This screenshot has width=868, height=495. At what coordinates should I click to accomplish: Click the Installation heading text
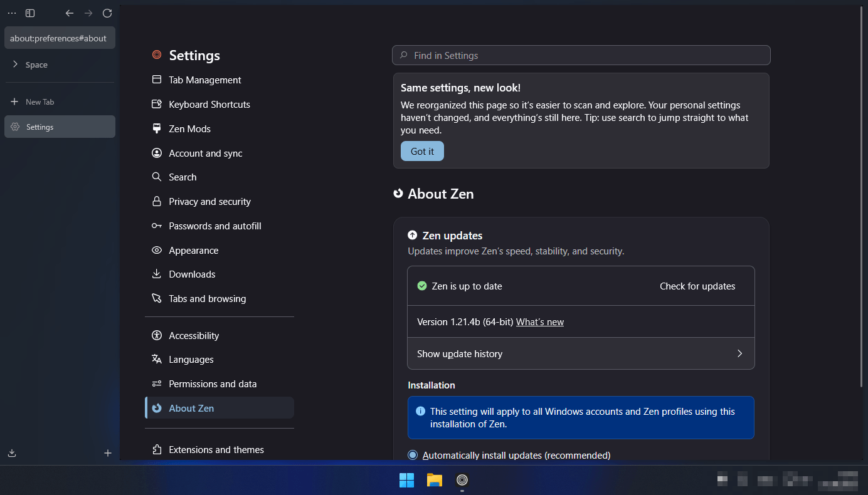pyautogui.click(x=431, y=385)
